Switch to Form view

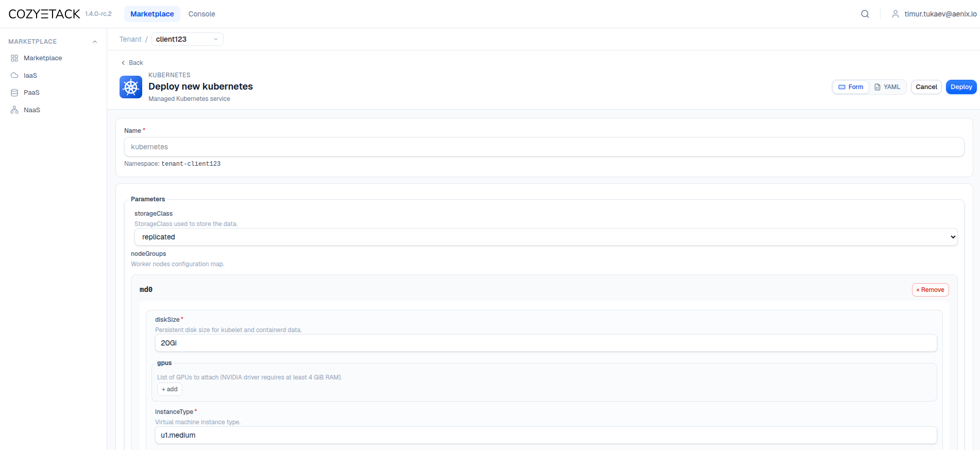(851, 87)
